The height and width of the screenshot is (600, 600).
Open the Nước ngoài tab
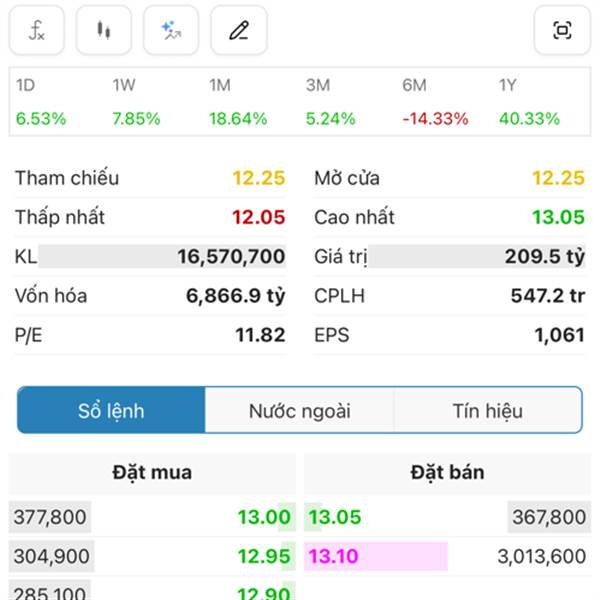[299, 411]
